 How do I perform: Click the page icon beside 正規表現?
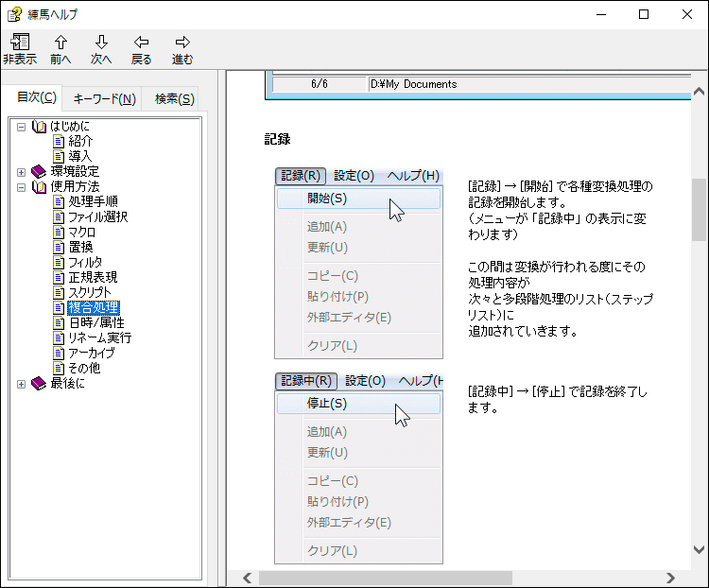pos(59,277)
